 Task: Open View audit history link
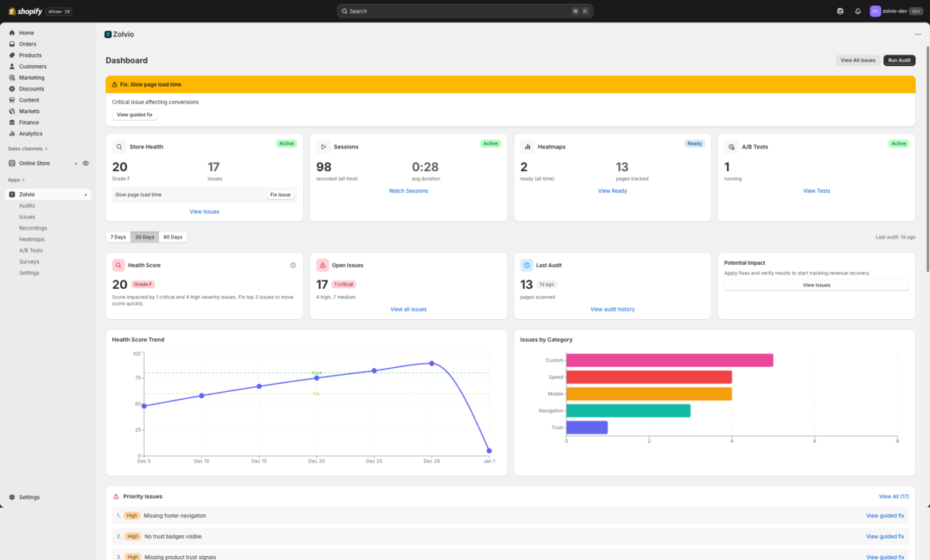tap(613, 309)
